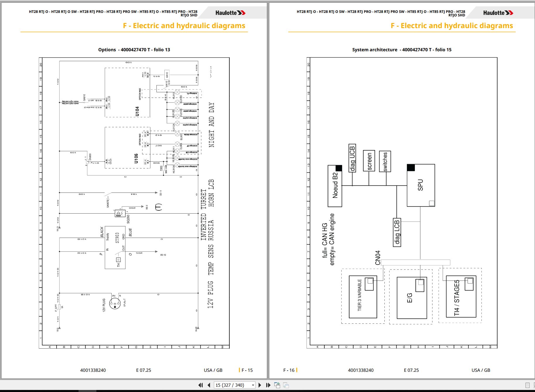Viewport: 535px width, 392px height.
Task: Click the next view navigation icon
Action: click(x=286, y=385)
